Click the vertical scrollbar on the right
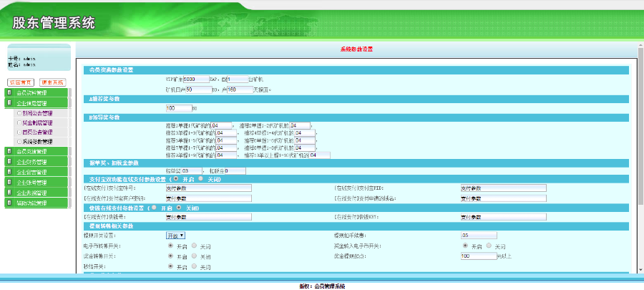The width and height of the screenshot is (644, 290). (x=639, y=143)
